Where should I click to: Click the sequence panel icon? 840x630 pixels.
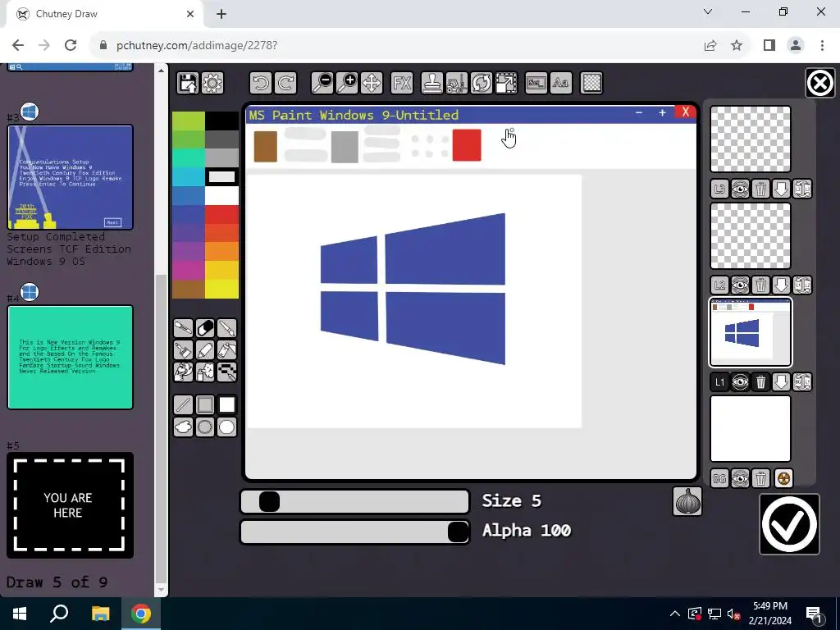click(x=536, y=83)
